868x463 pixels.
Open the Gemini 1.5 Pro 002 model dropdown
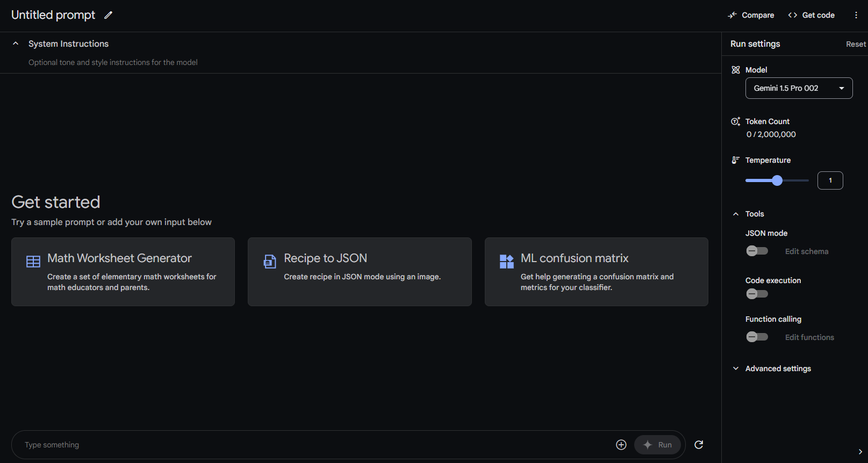799,88
